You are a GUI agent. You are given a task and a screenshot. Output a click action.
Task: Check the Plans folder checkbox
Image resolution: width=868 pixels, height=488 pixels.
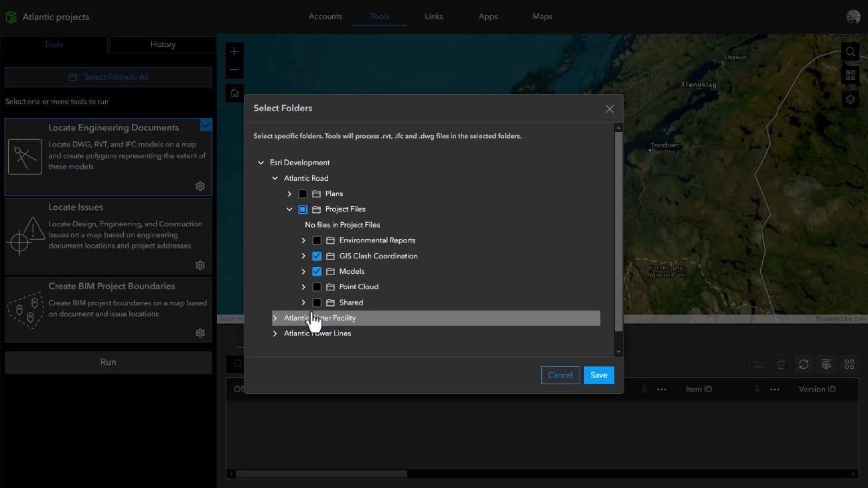tap(303, 193)
